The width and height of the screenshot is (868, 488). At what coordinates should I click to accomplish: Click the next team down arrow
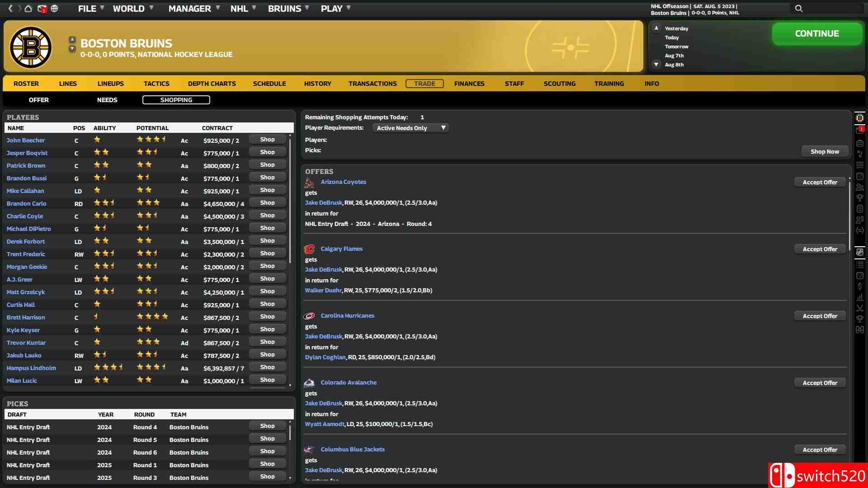72,49
